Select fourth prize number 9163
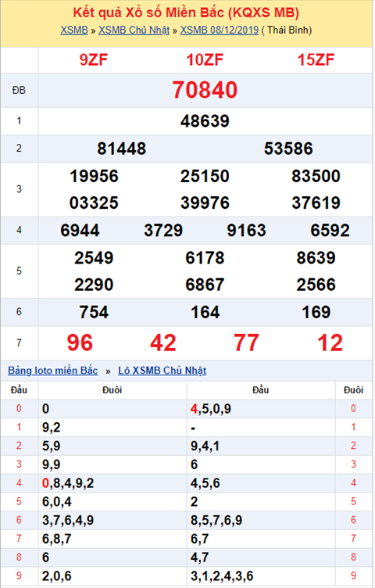The height and width of the screenshot is (588, 375). [247, 230]
